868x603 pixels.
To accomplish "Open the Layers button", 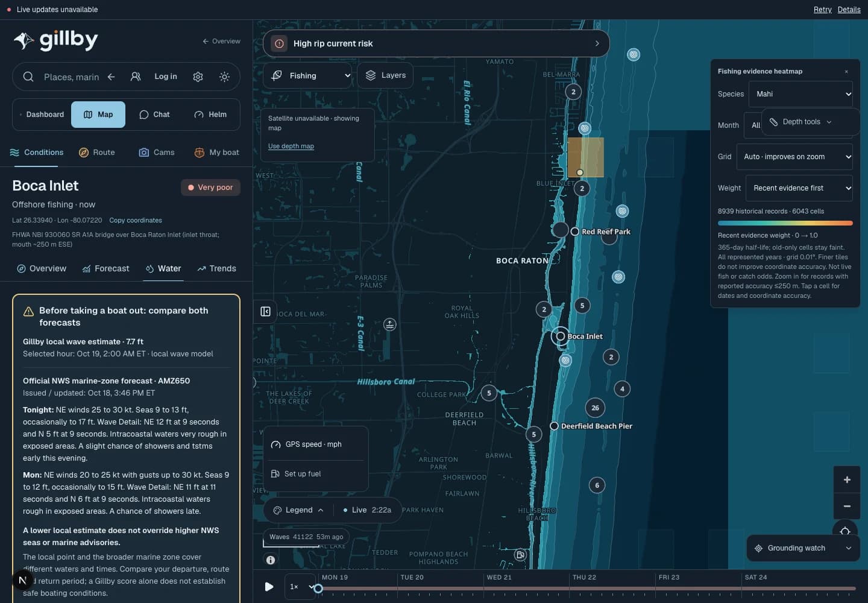I will point(385,75).
